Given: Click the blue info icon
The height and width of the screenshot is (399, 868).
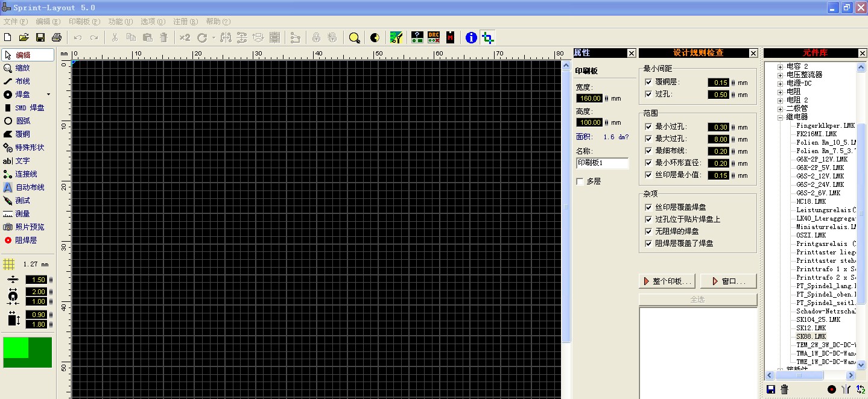Looking at the screenshot, I should point(471,37).
